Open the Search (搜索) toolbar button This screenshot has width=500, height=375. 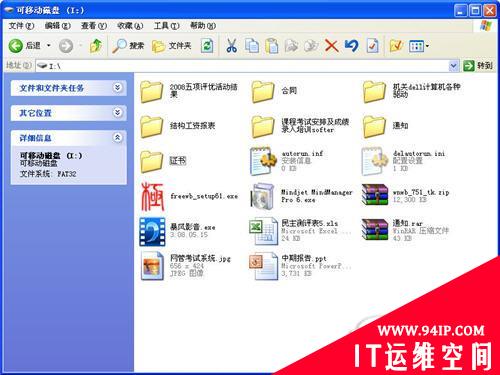pyautogui.click(x=128, y=46)
